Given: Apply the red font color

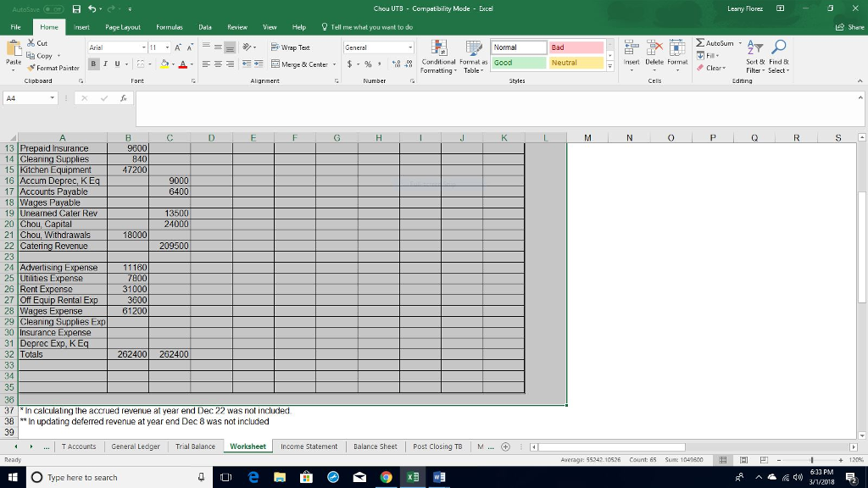Looking at the screenshot, I should (x=183, y=64).
